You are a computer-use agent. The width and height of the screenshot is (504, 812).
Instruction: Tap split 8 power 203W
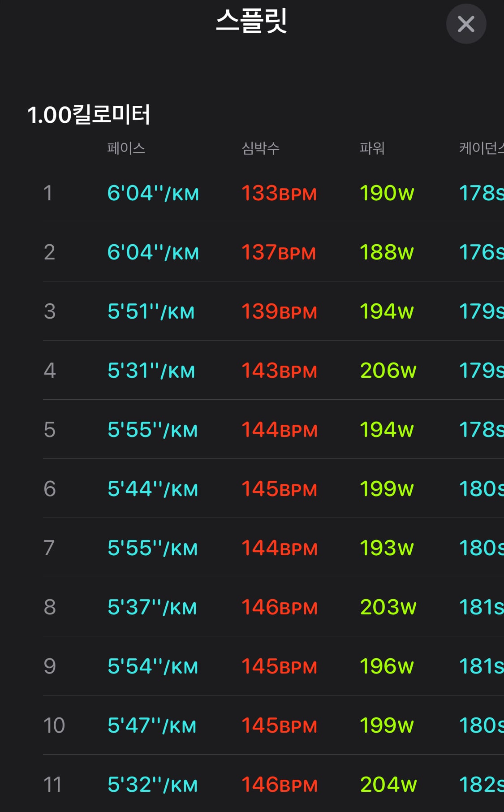point(388,607)
